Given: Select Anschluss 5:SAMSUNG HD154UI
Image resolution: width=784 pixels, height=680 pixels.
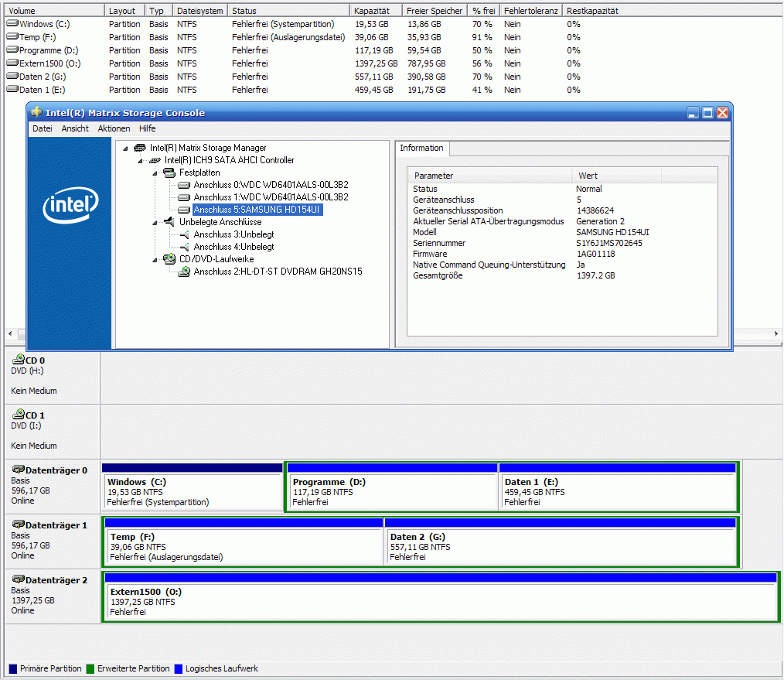Looking at the screenshot, I should [x=257, y=210].
